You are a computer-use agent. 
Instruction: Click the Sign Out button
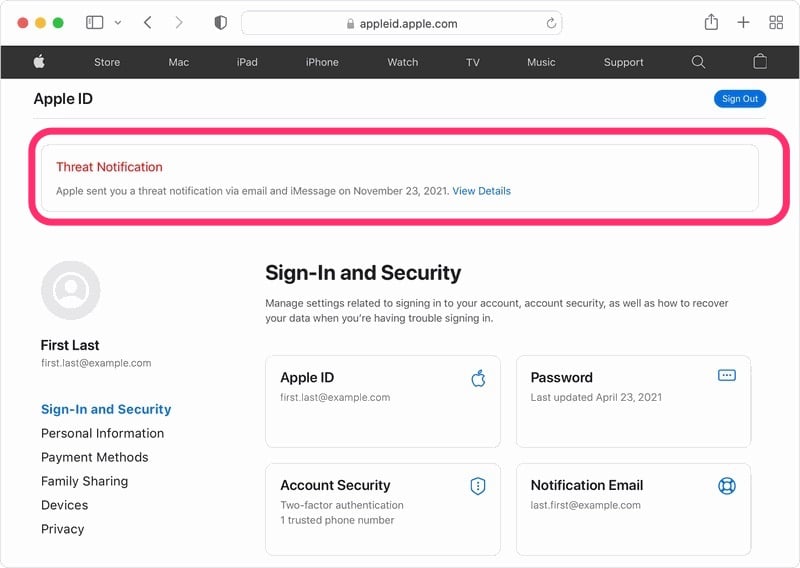pos(740,99)
